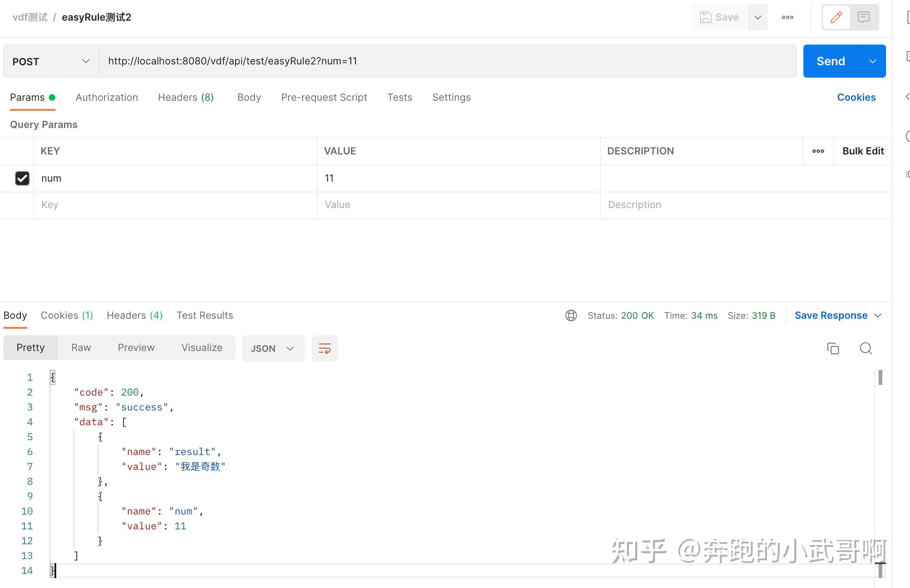Click the globe network icon near Status
The image size is (910, 588).
571,315
